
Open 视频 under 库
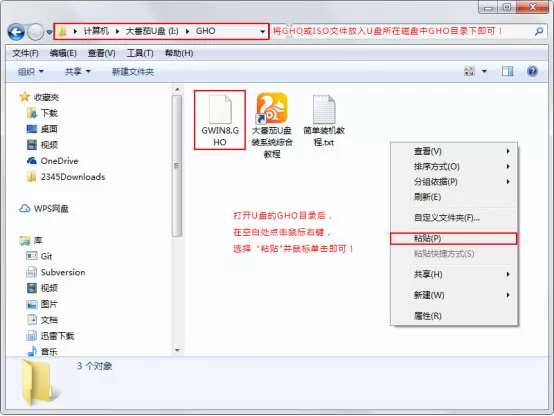click(x=42, y=288)
